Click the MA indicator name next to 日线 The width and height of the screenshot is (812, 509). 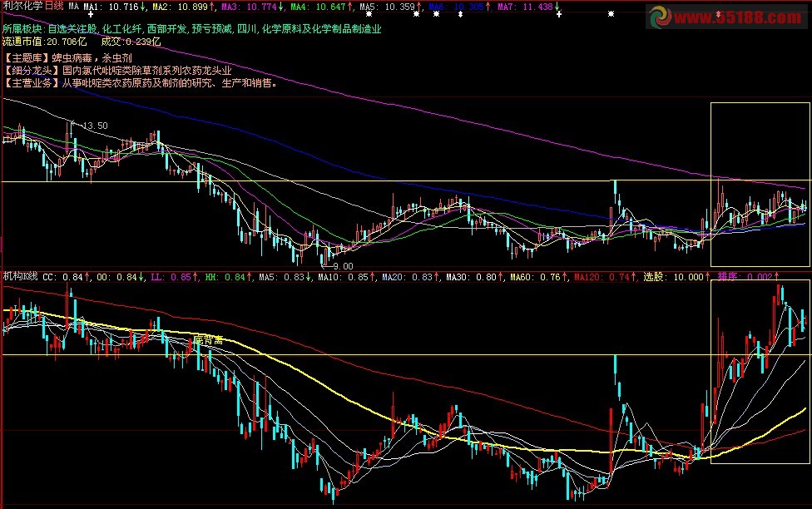tap(73, 6)
